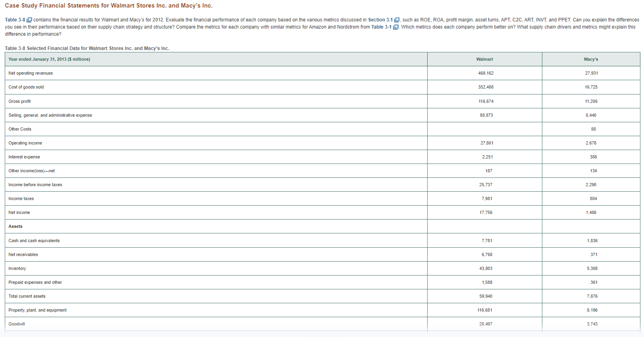Click Income before income taxes label

click(x=35, y=185)
